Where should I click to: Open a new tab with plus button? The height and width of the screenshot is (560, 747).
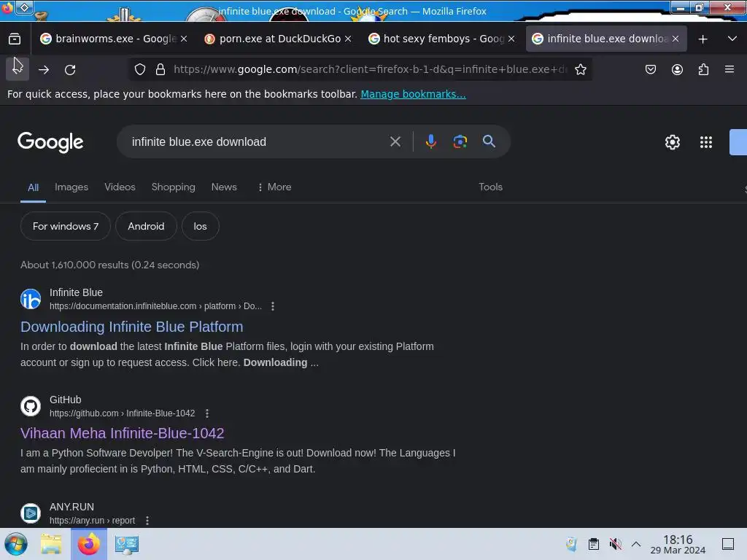703,39
